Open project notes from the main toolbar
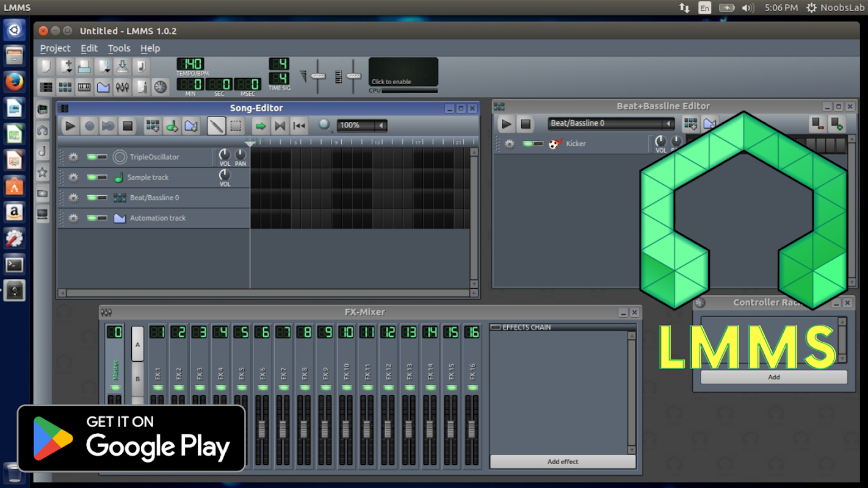 (x=141, y=87)
